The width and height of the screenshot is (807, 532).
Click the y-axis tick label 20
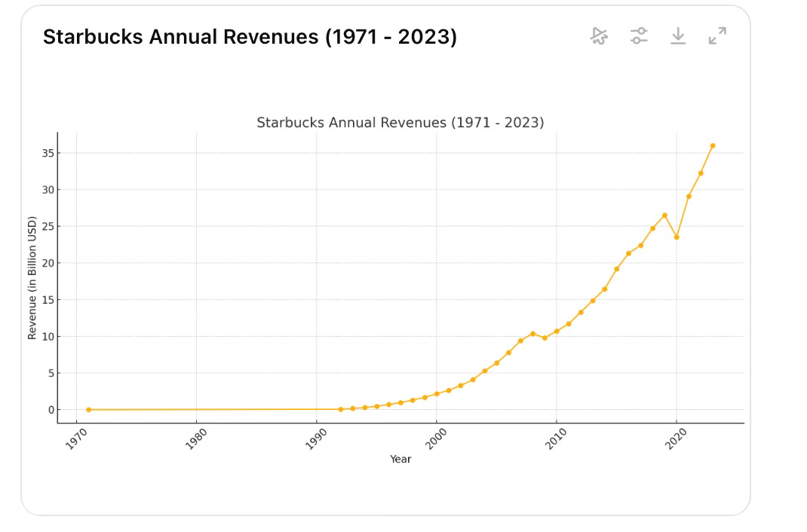pyautogui.click(x=48, y=263)
